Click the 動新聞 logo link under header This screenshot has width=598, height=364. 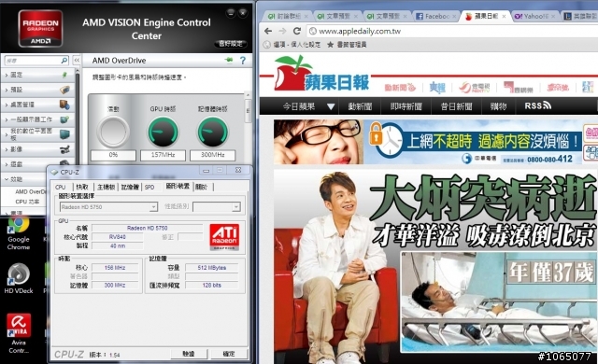click(400, 88)
